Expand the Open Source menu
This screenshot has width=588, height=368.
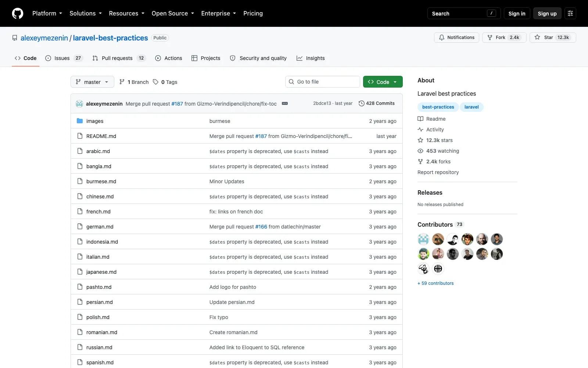coord(173,13)
